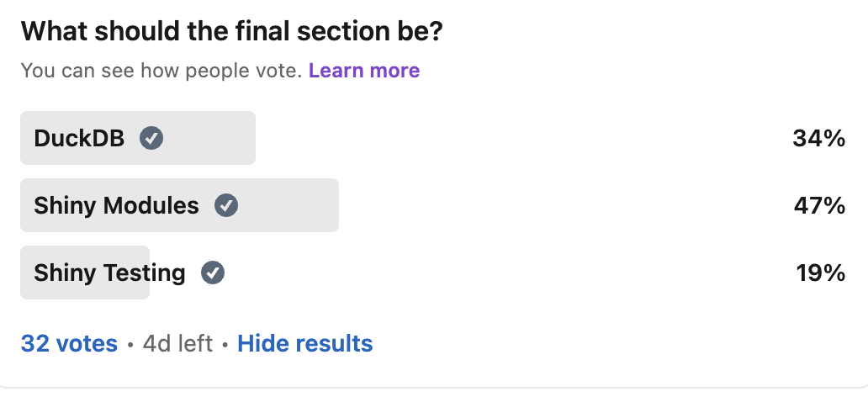Click the poll question heading text
868x397 pixels.
232,32
